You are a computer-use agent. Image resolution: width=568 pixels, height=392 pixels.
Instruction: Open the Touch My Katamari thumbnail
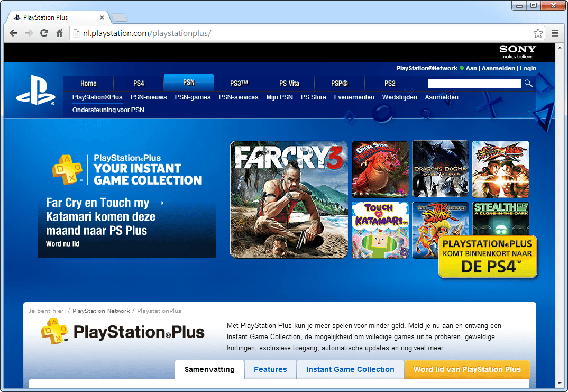[x=380, y=230]
